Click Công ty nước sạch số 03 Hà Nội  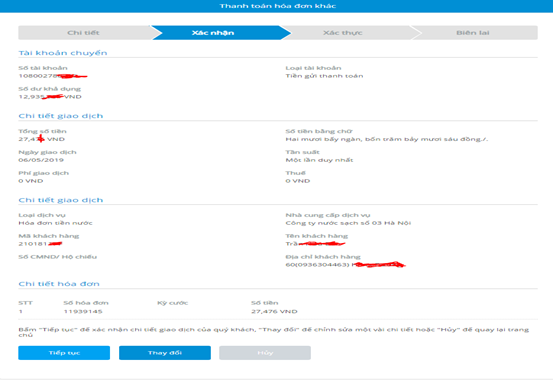pos(348,223)
